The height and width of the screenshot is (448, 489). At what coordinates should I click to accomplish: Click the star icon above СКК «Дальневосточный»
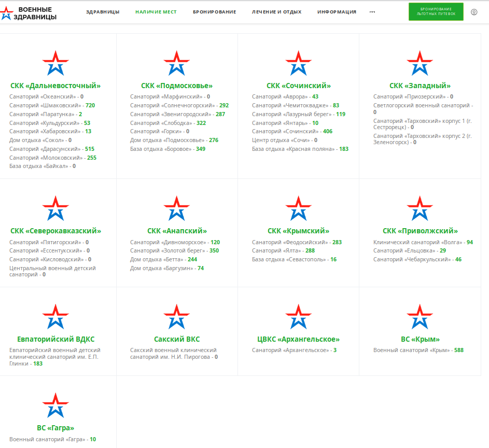[x=55, y=63]
